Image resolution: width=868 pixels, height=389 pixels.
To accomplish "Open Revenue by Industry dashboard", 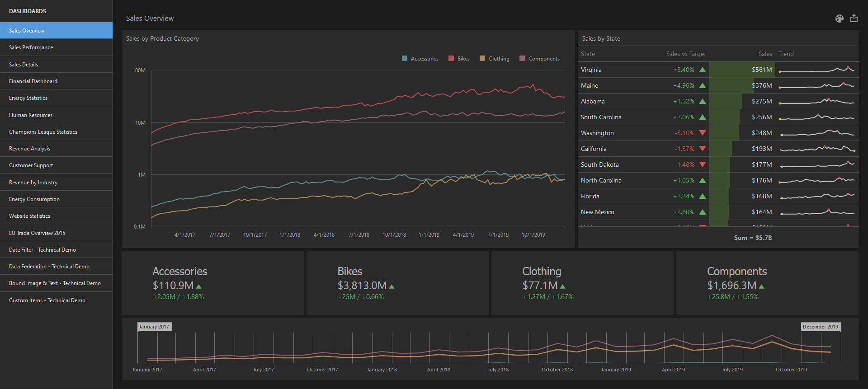I will tap(33, 183).
